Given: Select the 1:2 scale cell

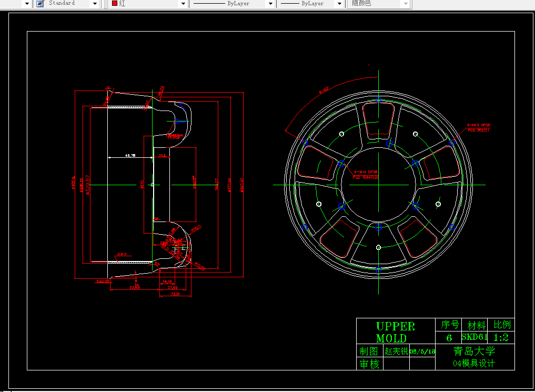Looking at the screenshot, I should 501,337.
